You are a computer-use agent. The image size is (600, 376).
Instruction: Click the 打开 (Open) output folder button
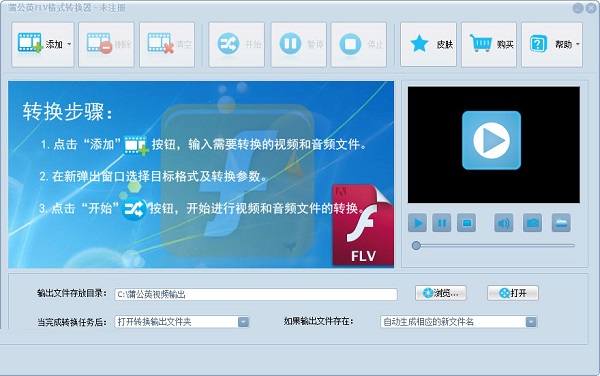(513, 293)
